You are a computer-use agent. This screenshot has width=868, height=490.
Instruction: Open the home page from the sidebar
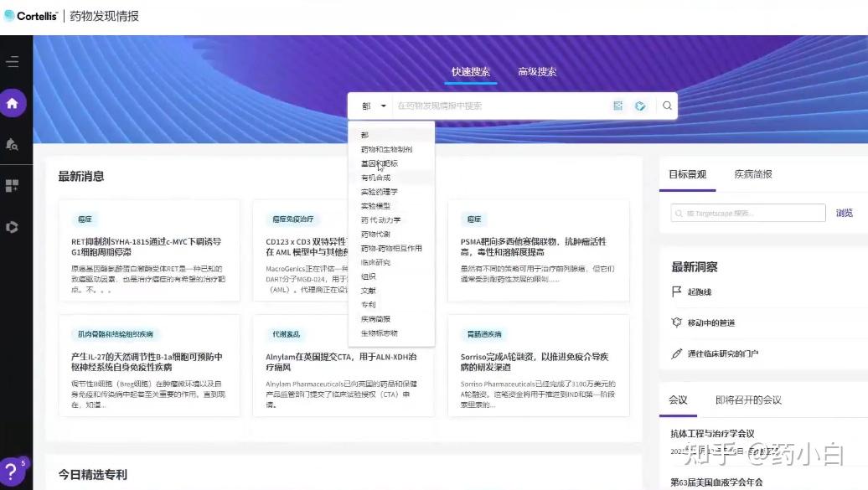pos(13,102)
